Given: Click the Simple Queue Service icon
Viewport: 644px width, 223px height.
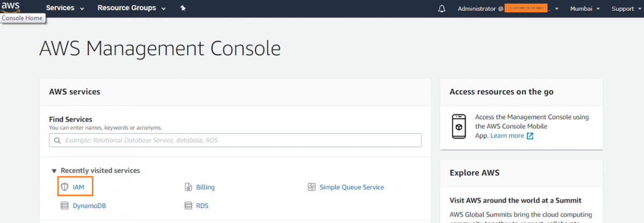Looking at the screenshot, I should [311, 187].
